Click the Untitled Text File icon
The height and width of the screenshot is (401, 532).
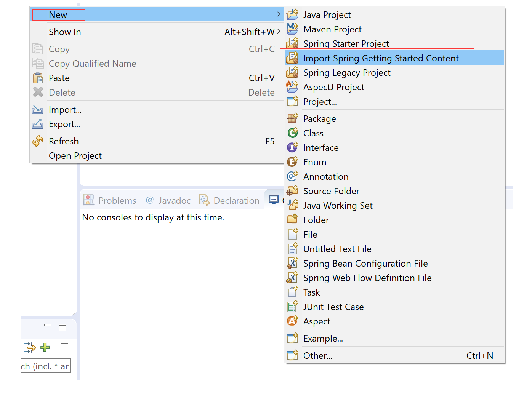point(293,249)
